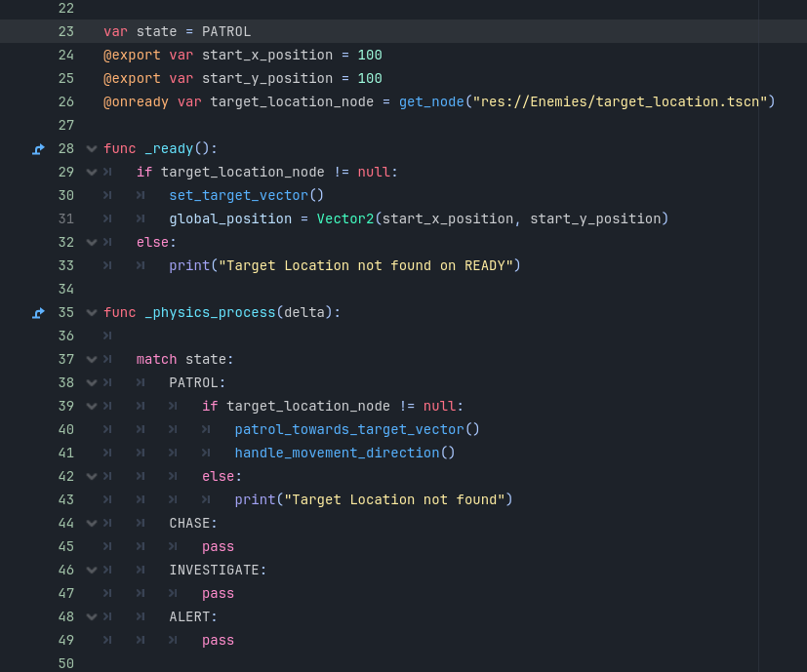Click start_y_position on line 25
The width and height of the screenshot is (807, 672).
267,79
